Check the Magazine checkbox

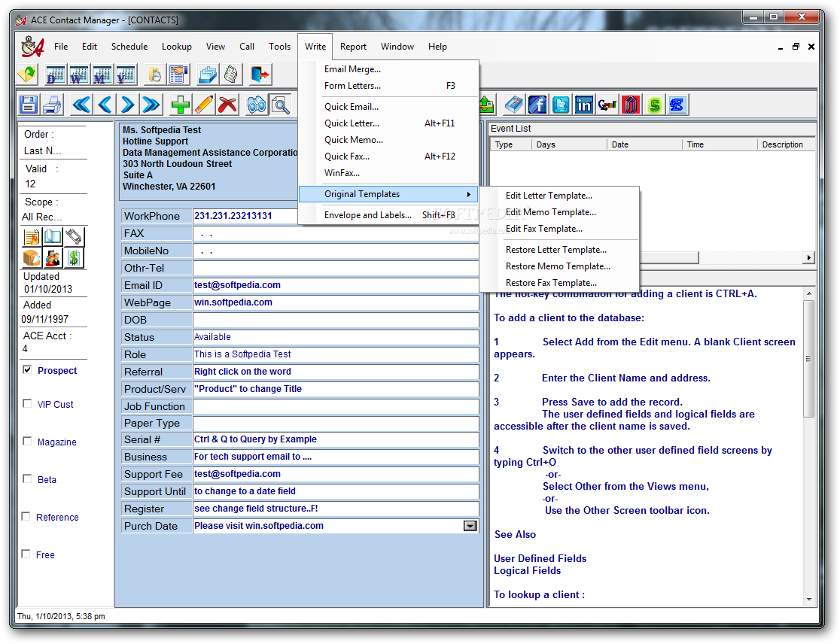pyautogui.click(x=27, y=441)
